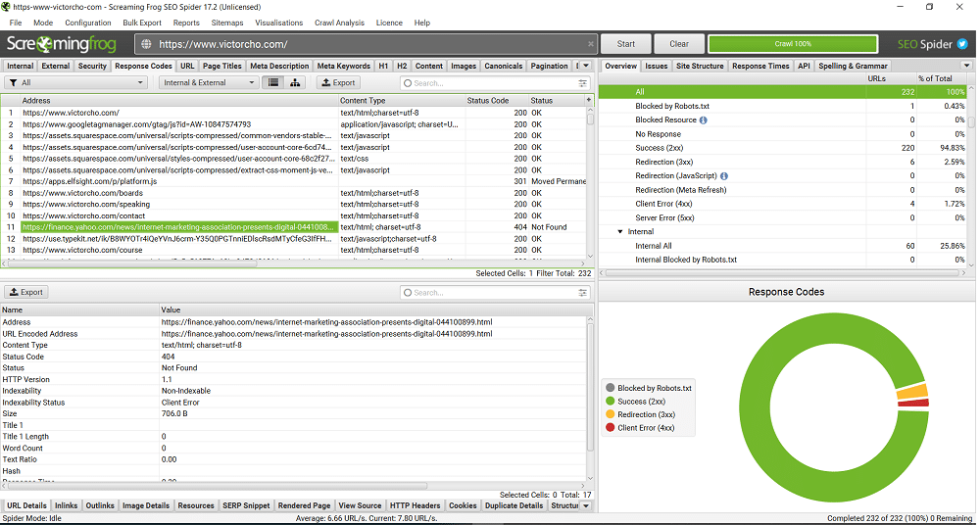Viewport: 980px width, 525px height.
Task: Switch to tree view icon
Action: (295, 82)
